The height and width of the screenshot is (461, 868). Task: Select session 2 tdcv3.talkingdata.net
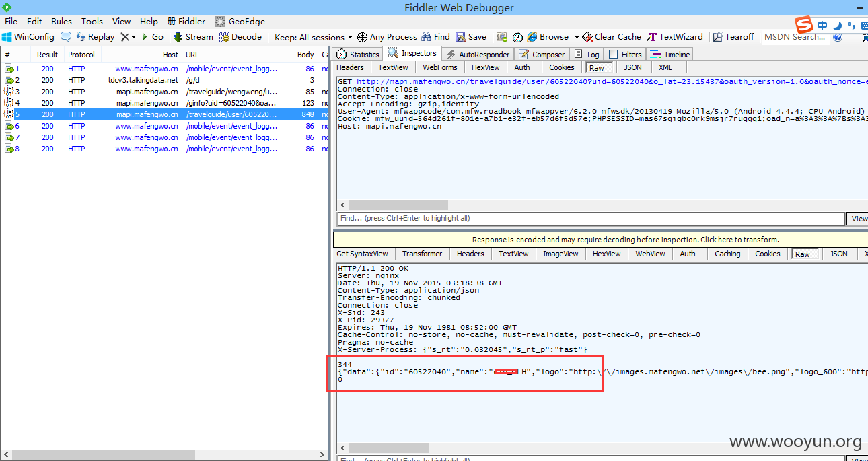(x=165, y=80)
